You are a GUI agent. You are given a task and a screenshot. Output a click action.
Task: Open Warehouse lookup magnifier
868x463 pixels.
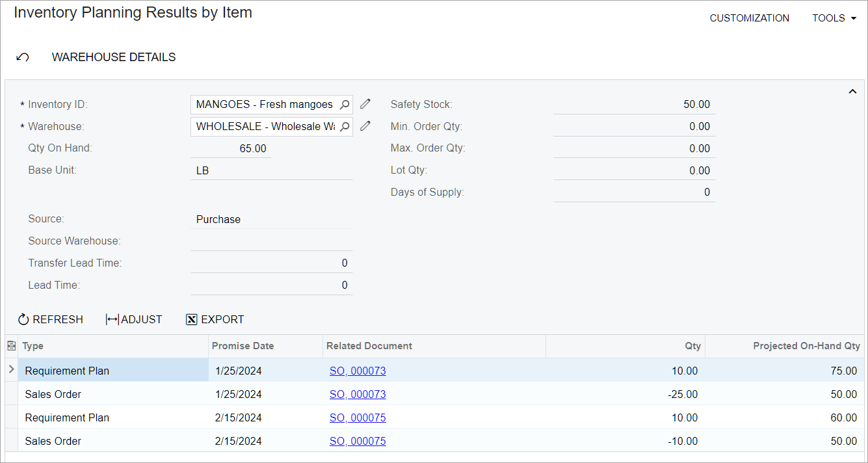[x=345, y=126]
